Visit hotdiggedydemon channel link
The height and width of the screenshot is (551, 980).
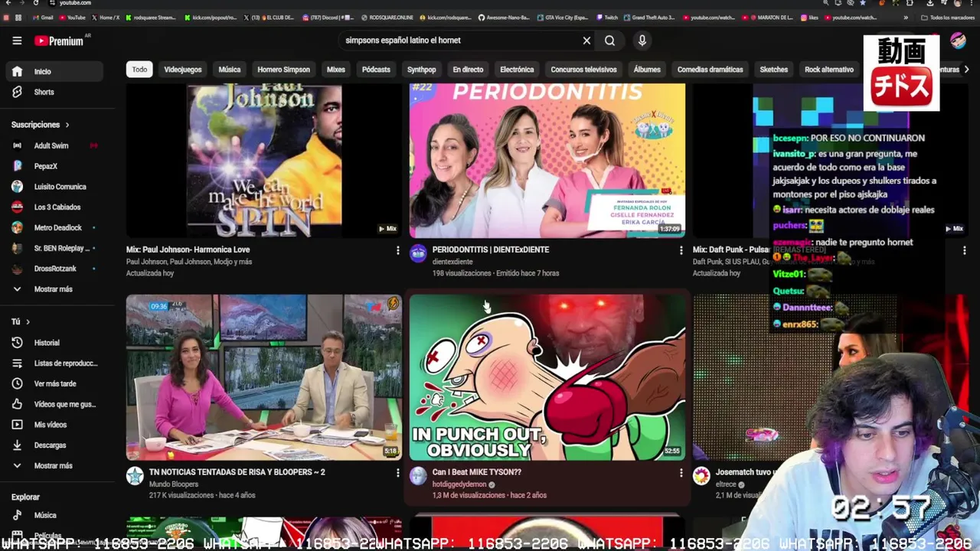click(459, 484)
